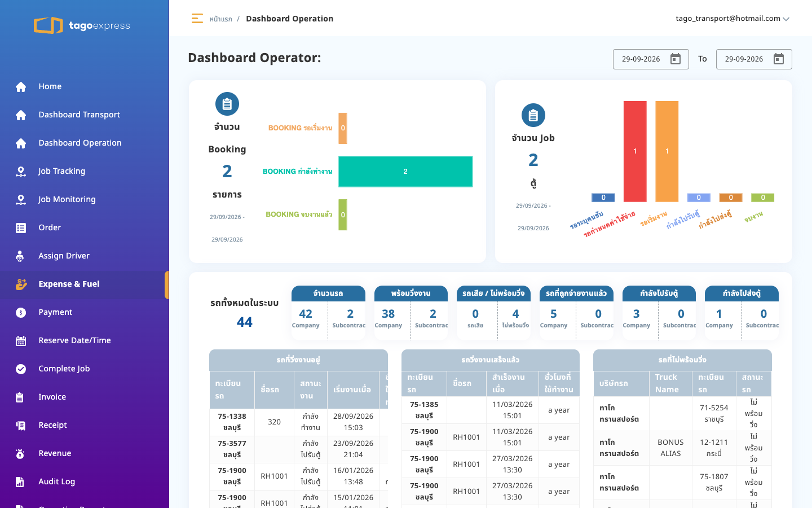Viewport: 812px width, 508px height.
Task: Click total vehicles number 44
Action: 245,322
